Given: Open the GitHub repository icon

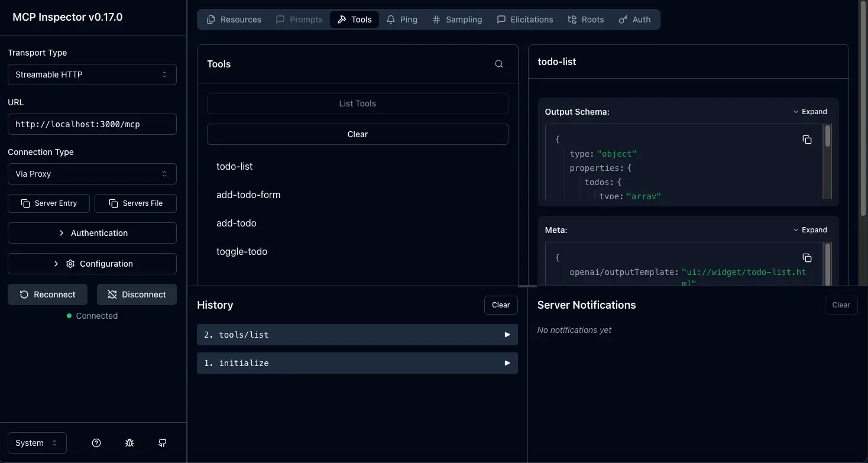Looking at the screenshot, I should (163, 443).
